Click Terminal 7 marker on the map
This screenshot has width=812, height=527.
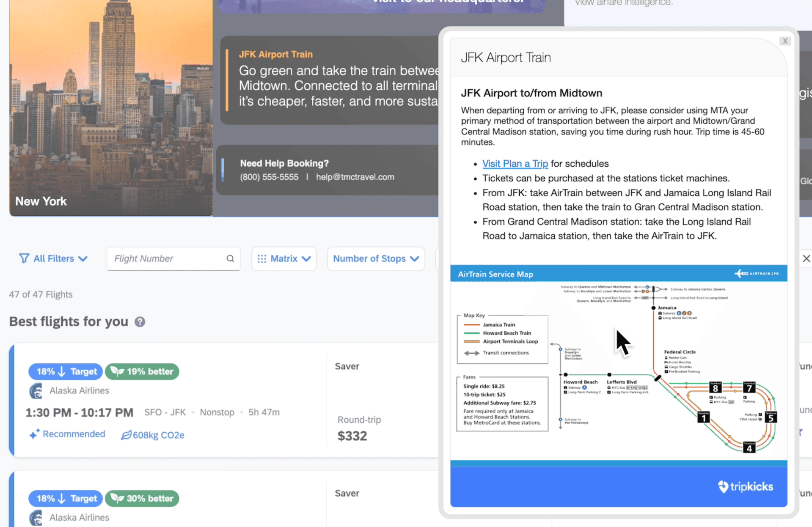pos(749,387)
